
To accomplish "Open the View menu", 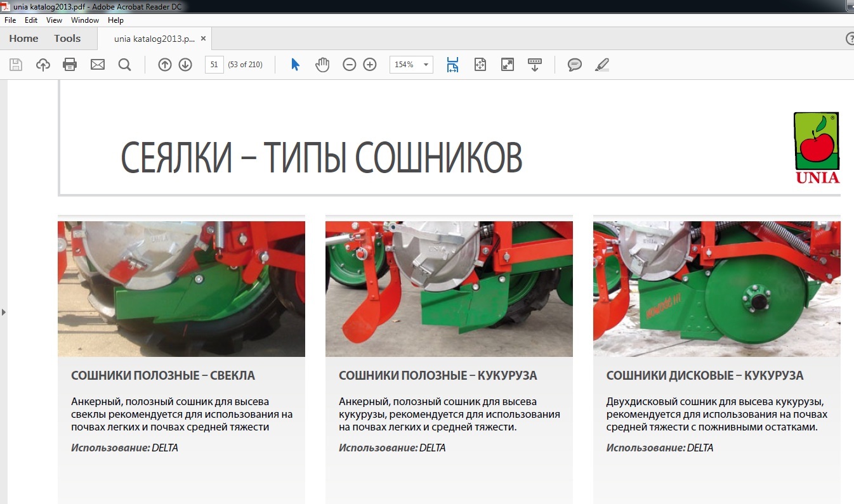I will (55, 20).
